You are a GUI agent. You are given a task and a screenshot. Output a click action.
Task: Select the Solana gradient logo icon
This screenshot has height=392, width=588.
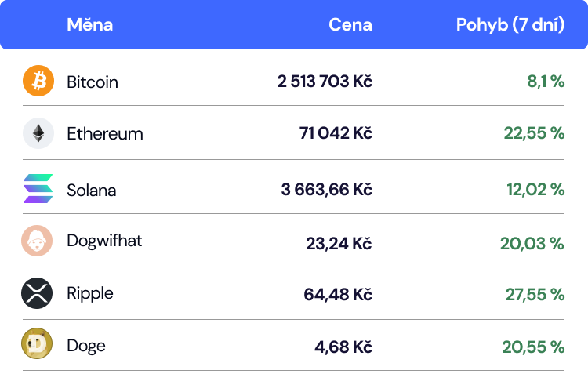click(38, 189)
